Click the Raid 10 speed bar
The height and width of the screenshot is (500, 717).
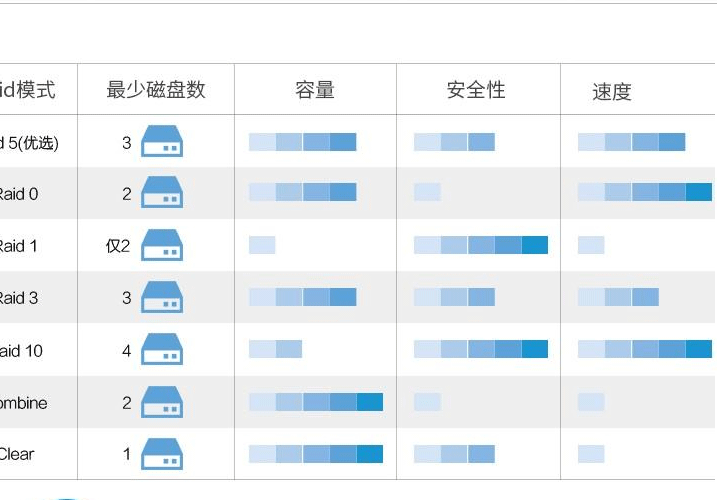[x=645, y=349]
